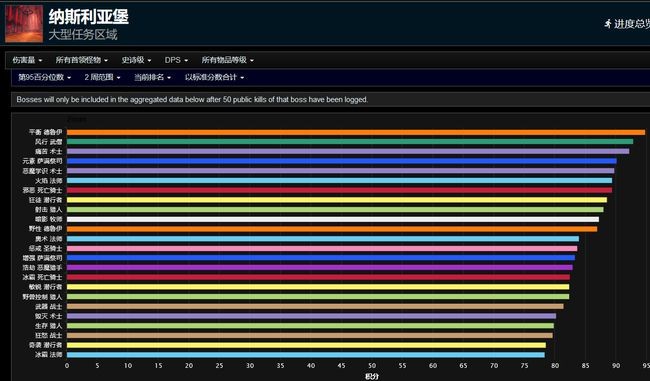The width and height of the screenshot is (650, 381).
Task: Click the running-figure progress icon
Action: click(608, 24)
